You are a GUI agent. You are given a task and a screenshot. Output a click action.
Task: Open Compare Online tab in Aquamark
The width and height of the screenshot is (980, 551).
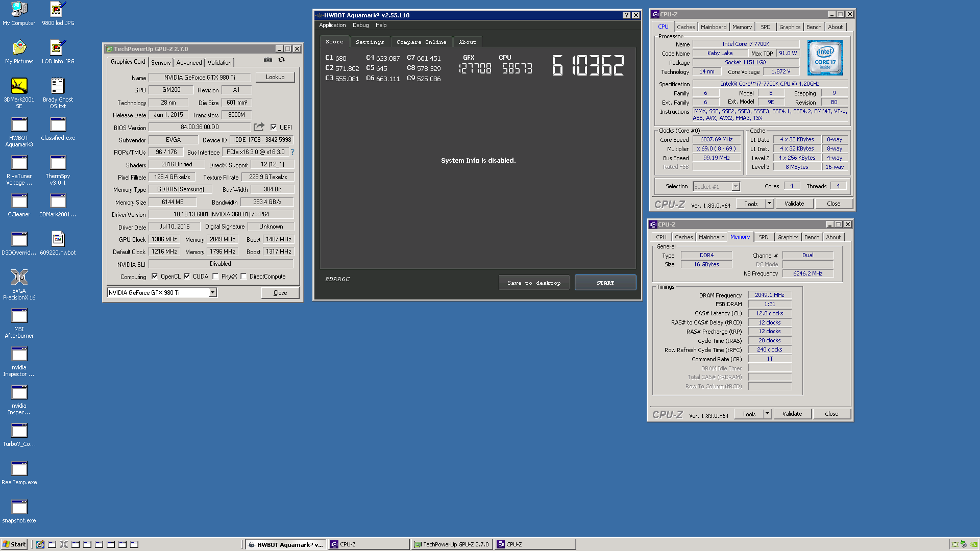pos(421,42)
